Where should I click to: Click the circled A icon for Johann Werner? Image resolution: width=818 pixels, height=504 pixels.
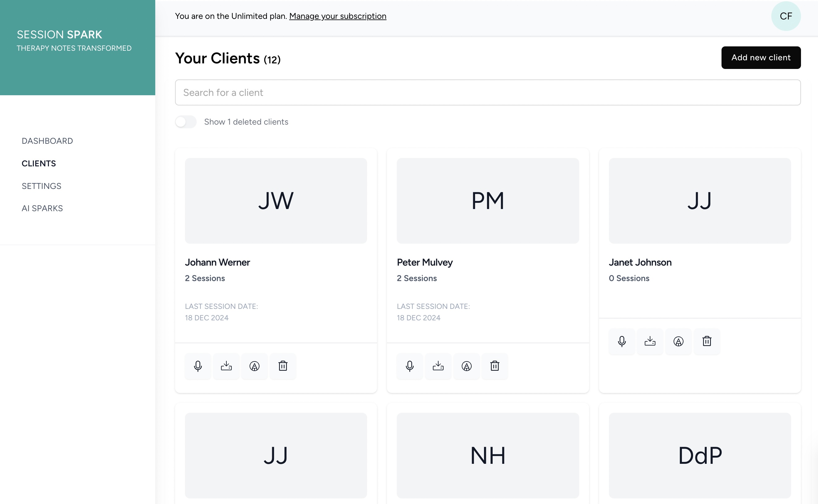[x=255, y=366]
